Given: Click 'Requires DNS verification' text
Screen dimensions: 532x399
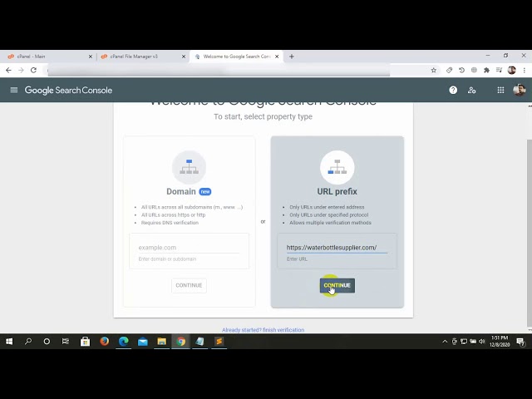Looking at the screenshot, I should [170, 223].
